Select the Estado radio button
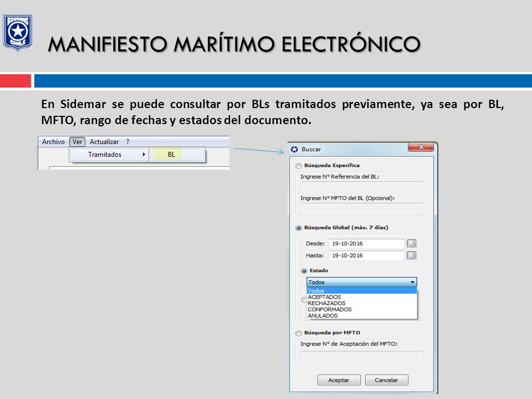This screenshot has width=532, height=399. (x=304, y=271)
